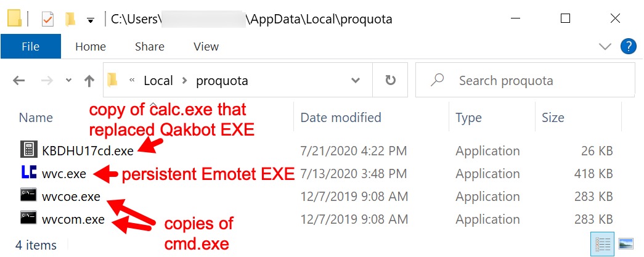Open the File menu
The width and height of the screenshot is (644, 257).
[31, 46]
